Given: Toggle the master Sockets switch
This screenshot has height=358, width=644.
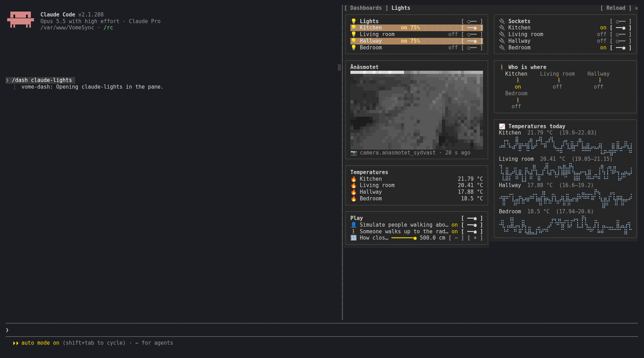Looking at the screenshot, I should 621,22.
